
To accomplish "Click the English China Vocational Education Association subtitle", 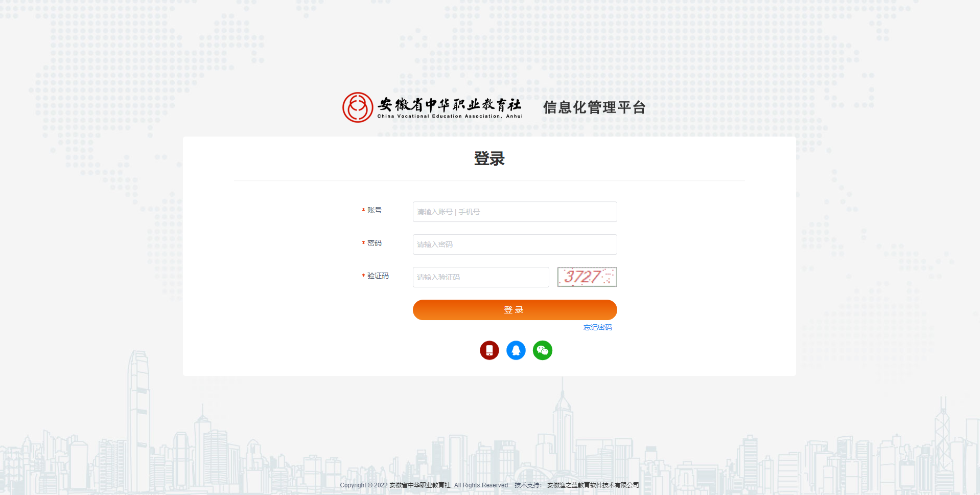I will click(x=450, y=116).
